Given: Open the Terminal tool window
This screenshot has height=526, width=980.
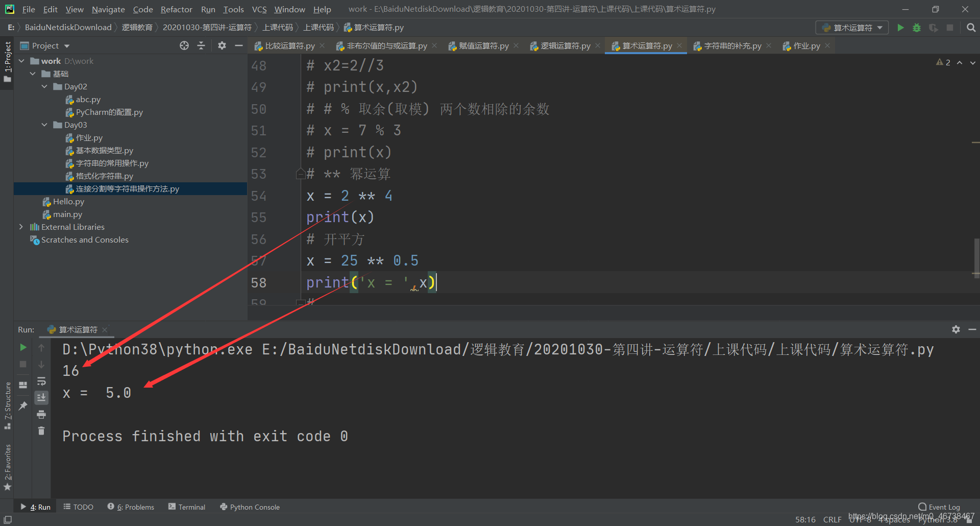Looking at the screenshot, I should [187, 507].
